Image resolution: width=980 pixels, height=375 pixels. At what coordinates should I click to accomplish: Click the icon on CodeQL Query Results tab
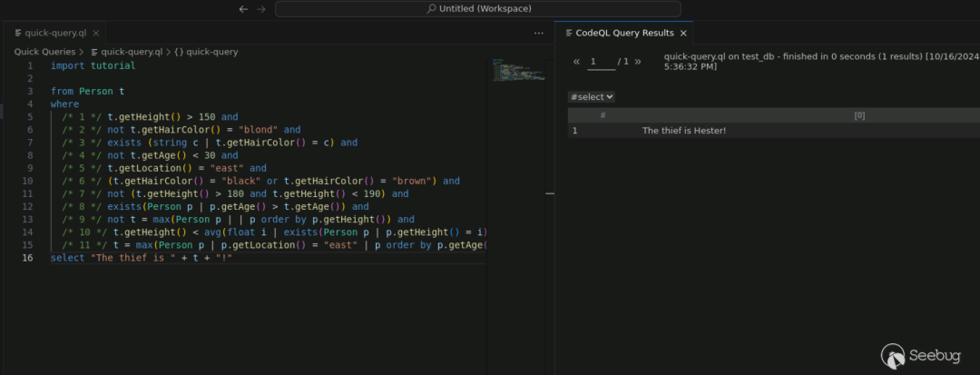pyautogui.click(x=569, y=33)
